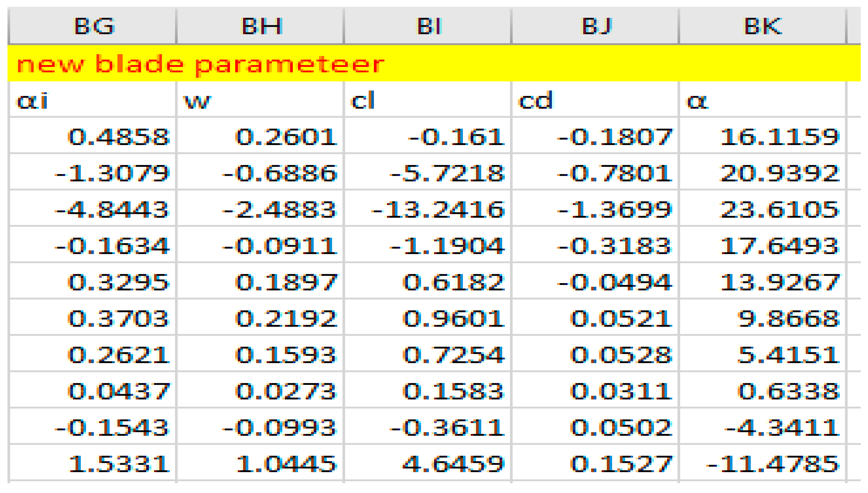Screen dimensions: 868x493
Task: Click the 'cd' label cell
Action: [x=595, y=100]
